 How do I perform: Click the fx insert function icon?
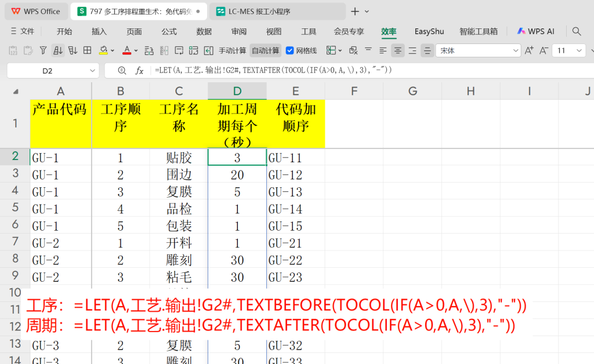[x=139, y=70]
